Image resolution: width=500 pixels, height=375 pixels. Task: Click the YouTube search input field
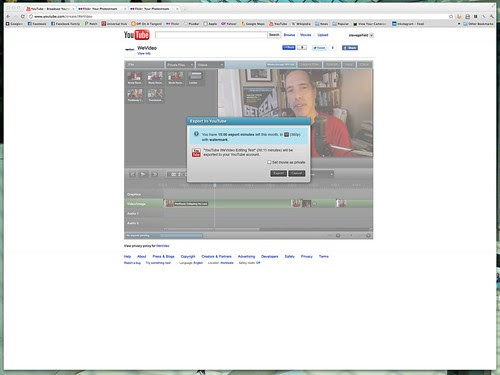(x=211, y=35)
